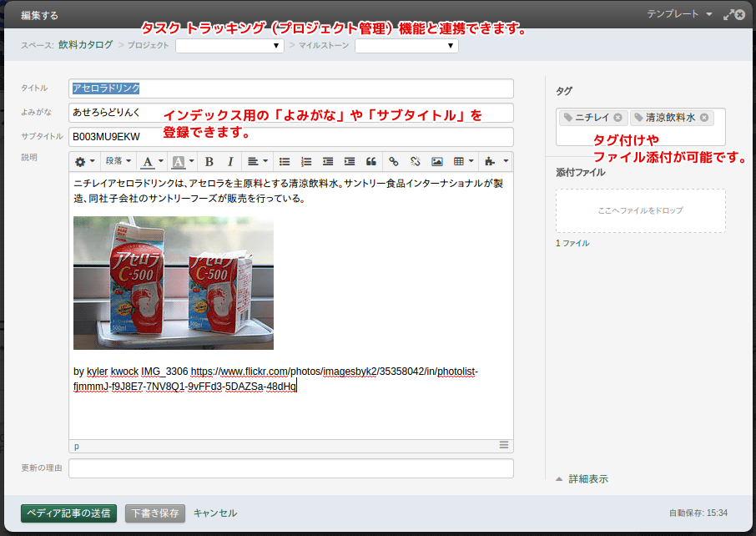Screen dimensions: 756x536
Task: Toggle fullscreen with the expand arrows icon
Action: point(728,15)
